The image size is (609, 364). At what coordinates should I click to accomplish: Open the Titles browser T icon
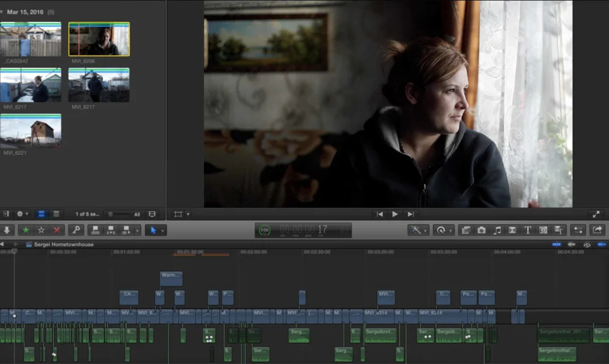[x=527, y=230]
